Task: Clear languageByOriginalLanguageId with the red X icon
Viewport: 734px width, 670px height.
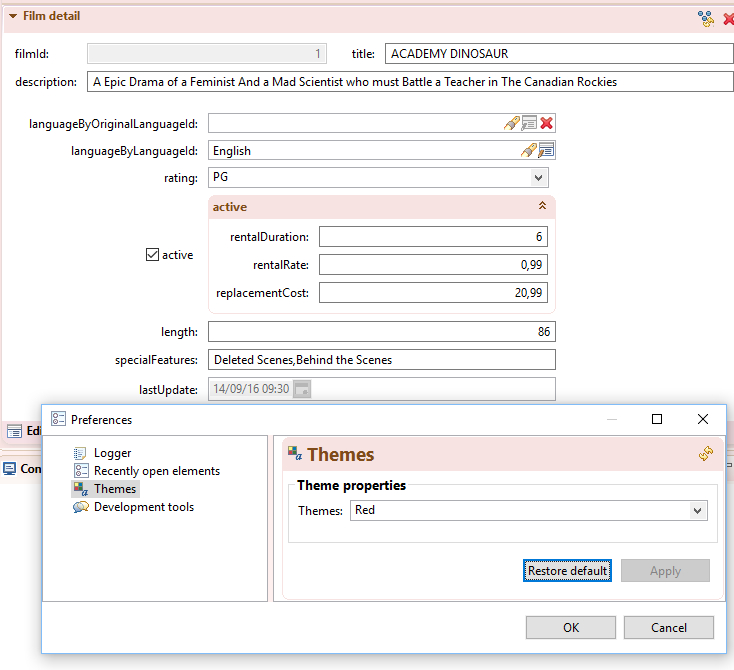Action: pyautogui.click(x=547, y=123)
